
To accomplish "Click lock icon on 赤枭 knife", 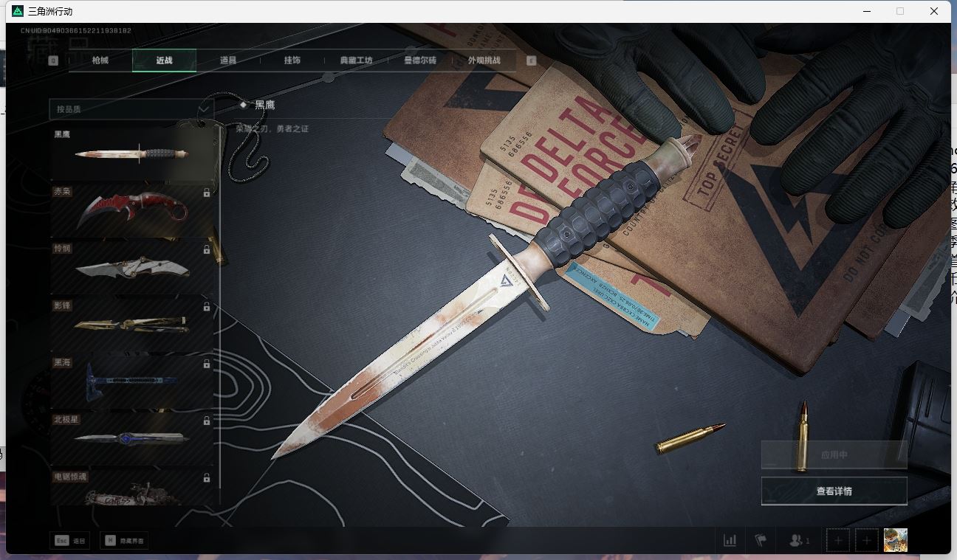I will click(207, 193).
